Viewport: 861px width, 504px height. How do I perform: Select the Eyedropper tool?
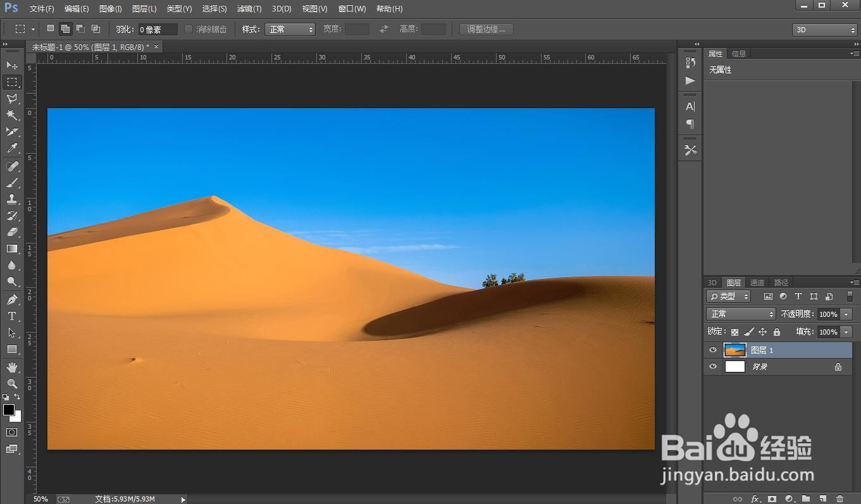[12, 148]
